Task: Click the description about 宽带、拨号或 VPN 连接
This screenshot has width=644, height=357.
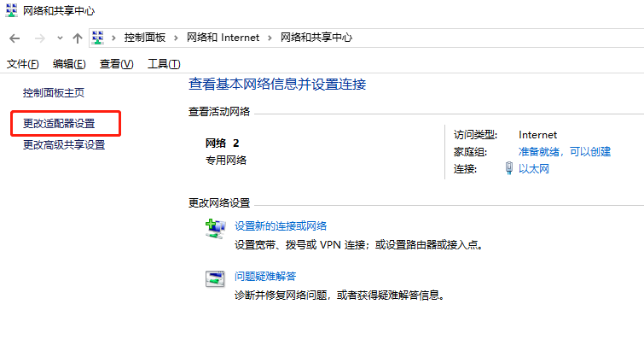Action: click(x=360, y=245)
